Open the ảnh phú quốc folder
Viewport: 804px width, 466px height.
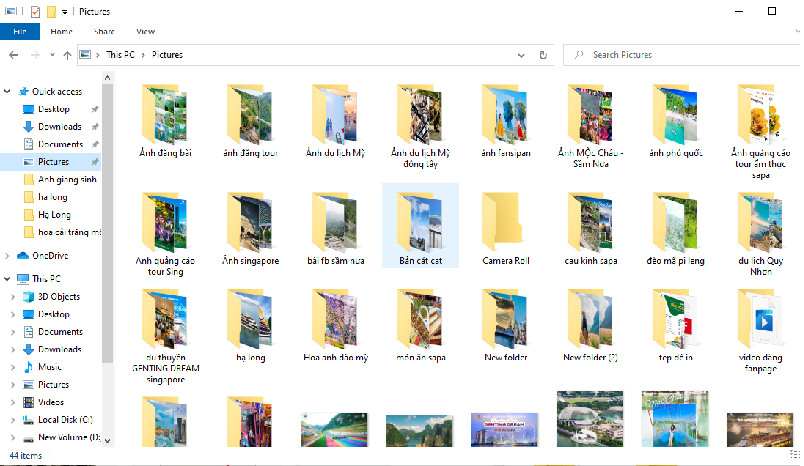[x=676, y=120]
